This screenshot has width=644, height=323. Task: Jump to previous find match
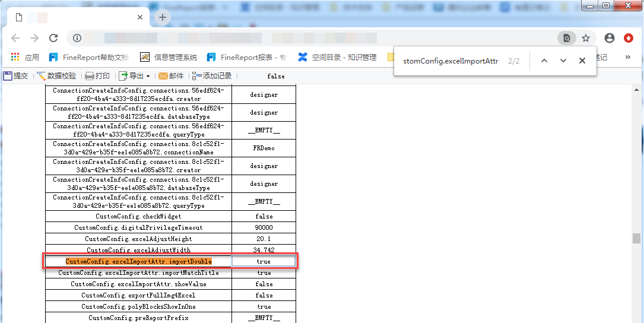[x=544, y=61]
